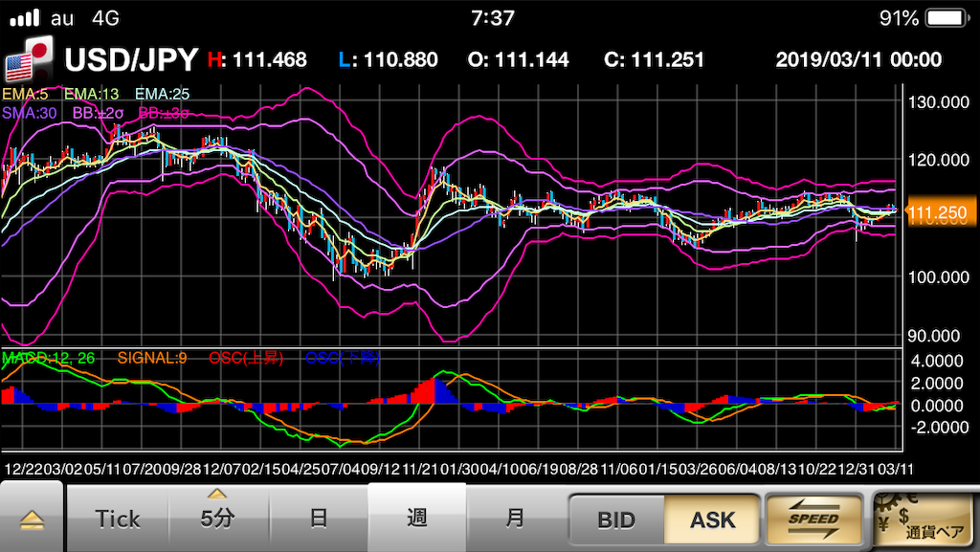This screenshot has height=552, width=980.
Task: Tap the battery icon in status bar
Action: pos(948,18)
